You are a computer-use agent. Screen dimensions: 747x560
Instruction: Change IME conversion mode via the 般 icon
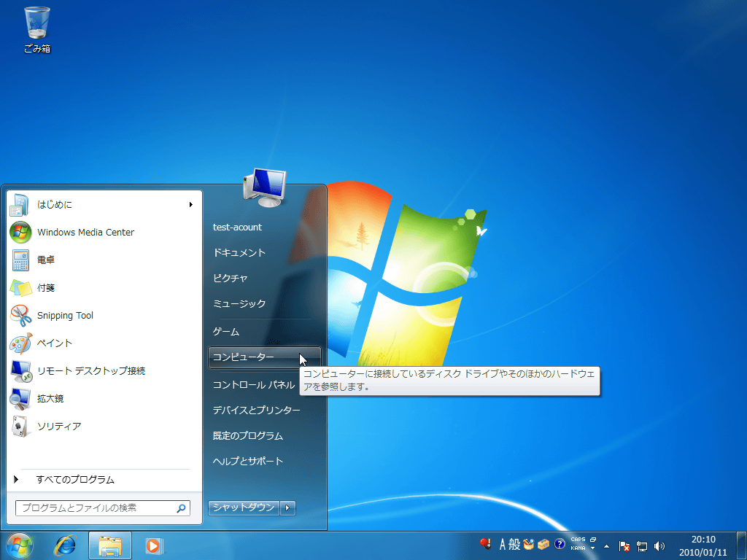pyautogui.click(x=514, y=544)
